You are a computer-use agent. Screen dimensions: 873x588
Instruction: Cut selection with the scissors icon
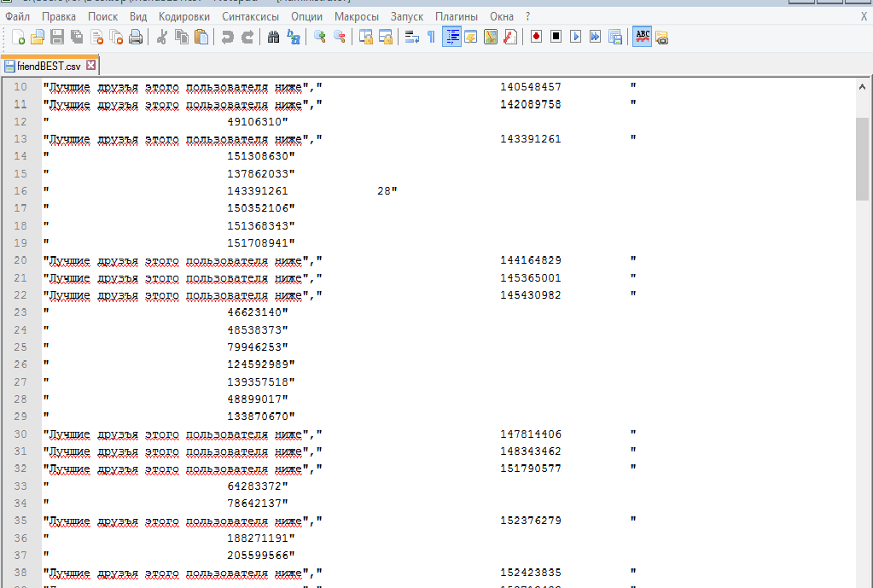click(x=162, y=38)
